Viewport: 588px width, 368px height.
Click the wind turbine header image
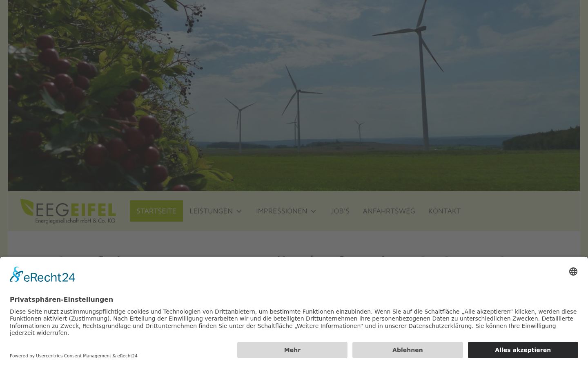pyautogui.click(x=294, y=95)
